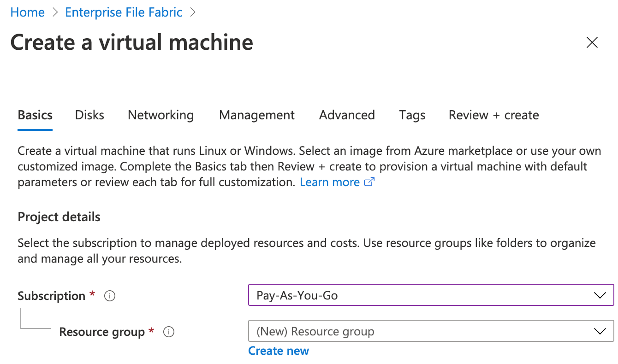Open the Tags tab
Image resolution: width=618 pixels, height=364 pixels.
tap(412, 115)
